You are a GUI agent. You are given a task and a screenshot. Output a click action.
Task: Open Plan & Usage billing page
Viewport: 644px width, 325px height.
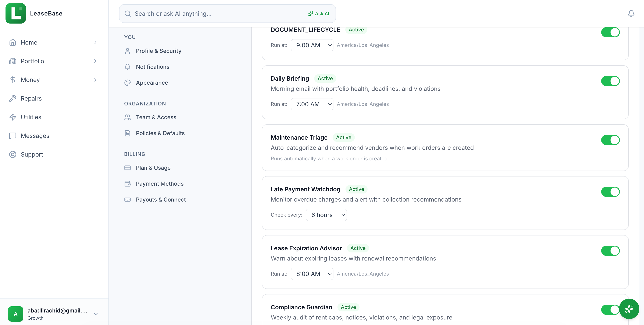(153, 168)
